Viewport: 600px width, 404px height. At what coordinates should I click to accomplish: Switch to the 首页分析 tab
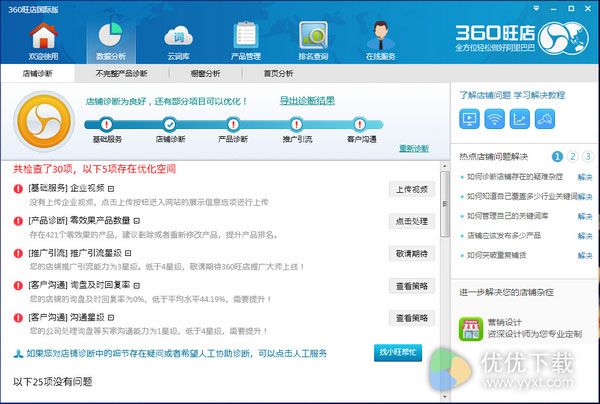pyautogui.click(x=278, y=73)
